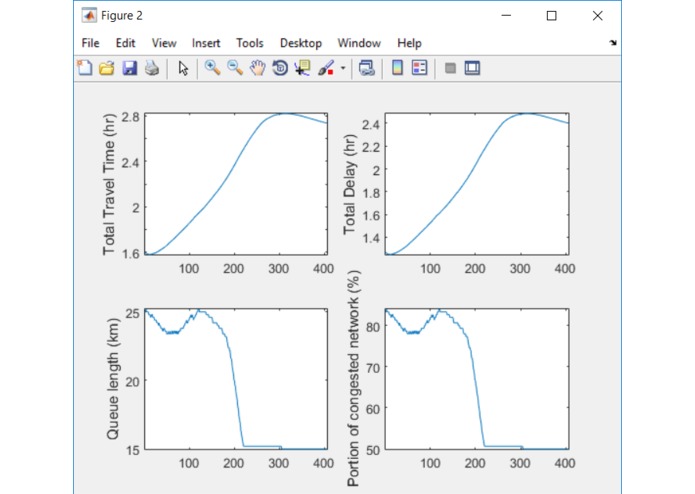This screenshot has width=695, height=494.
Task: Expand the Brush color dropdown arrow
Action: click(343, 68)
